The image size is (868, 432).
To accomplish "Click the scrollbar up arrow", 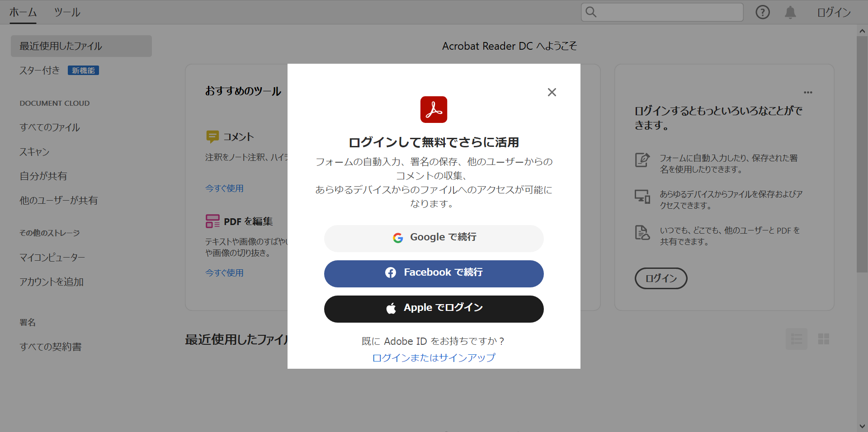I will point(862,31).
